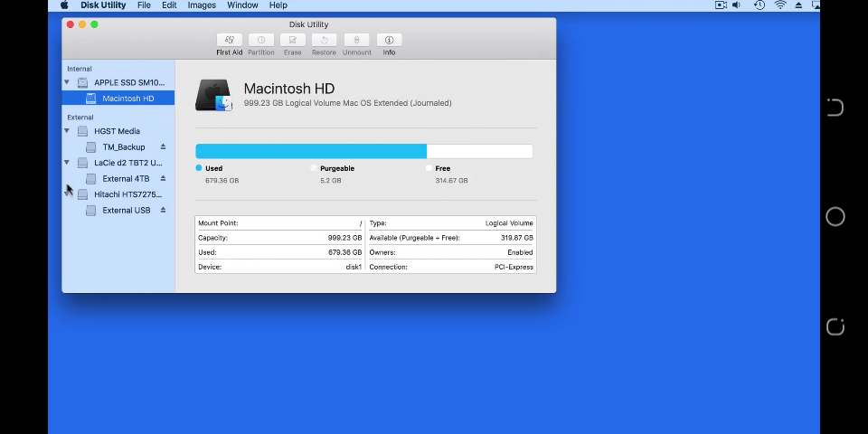Click the 319.87 GB available value
The height and width of the screenshot is (434, 868).
(517, 238)
